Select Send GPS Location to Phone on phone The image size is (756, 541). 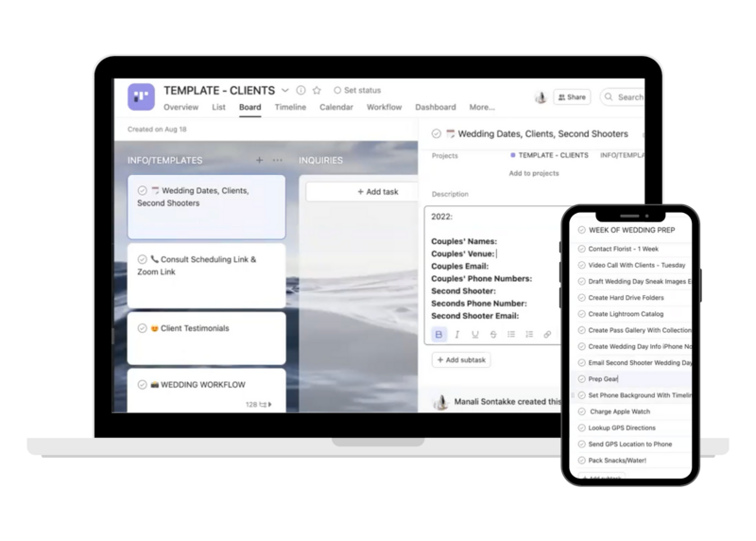point(629,444)
